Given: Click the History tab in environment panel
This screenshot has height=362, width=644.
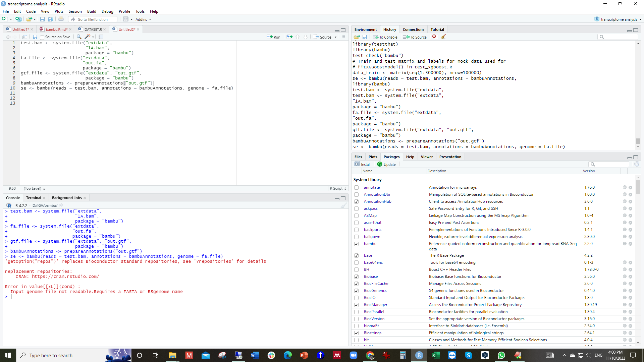Looking at the screenshot, I should (389, 29).
